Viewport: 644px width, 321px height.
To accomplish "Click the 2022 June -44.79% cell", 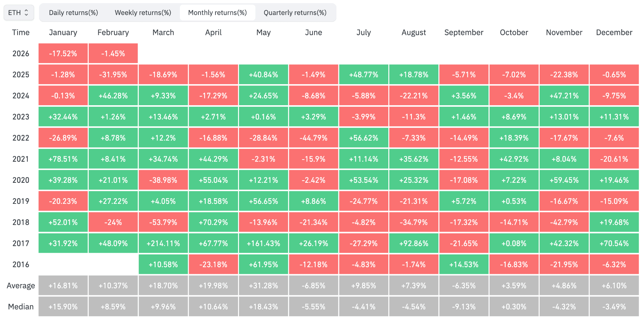I will [314, 138].
